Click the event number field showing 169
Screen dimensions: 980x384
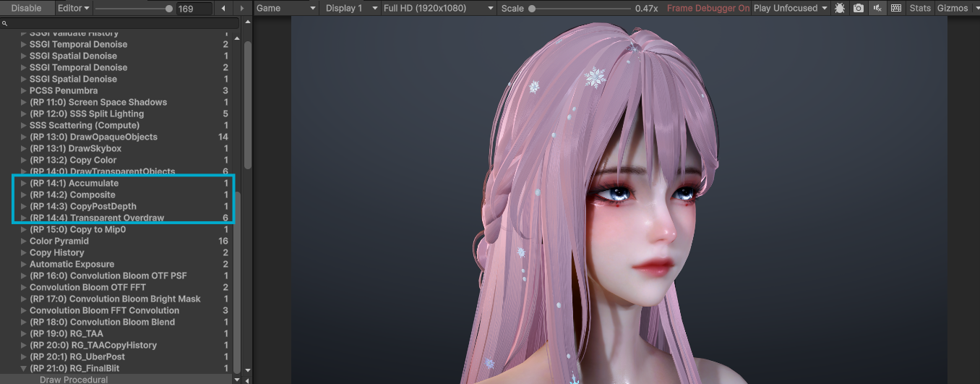point(194,9)
